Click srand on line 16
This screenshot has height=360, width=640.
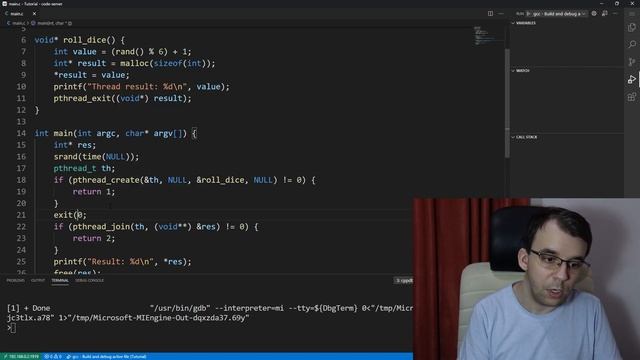65,157
